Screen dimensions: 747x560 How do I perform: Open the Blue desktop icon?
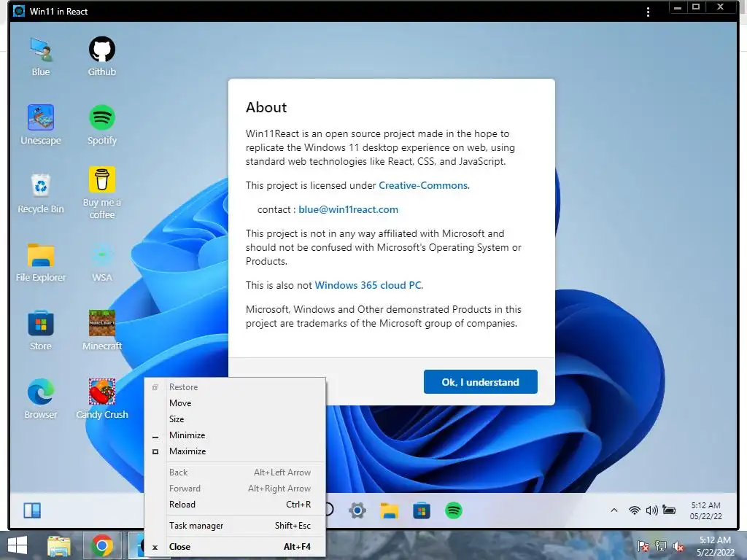pyautogui.click(x=41, y=57)
